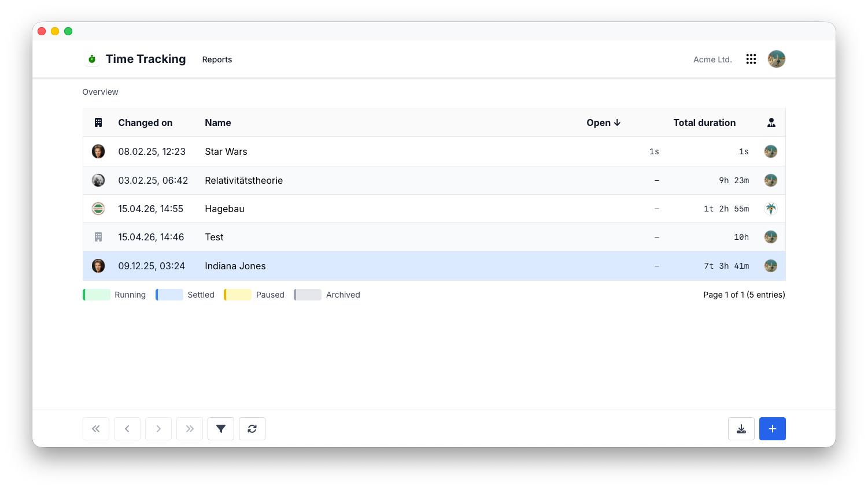Click the person icon column header
Viewport: 868px width, 490px height.
(771, 122)
